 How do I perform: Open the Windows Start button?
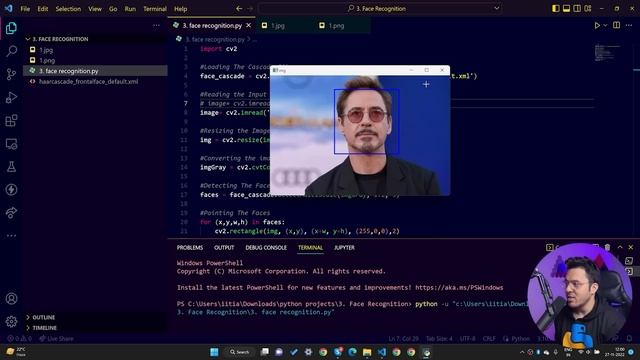pos(214,352)
